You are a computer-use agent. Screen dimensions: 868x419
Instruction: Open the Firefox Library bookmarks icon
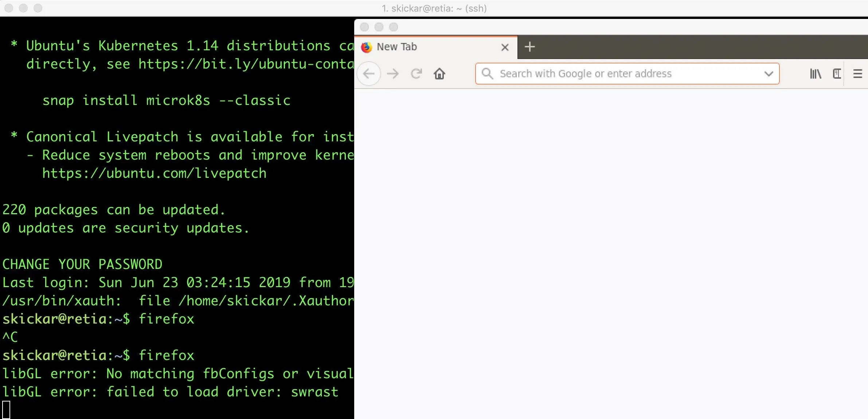point(816,74)
